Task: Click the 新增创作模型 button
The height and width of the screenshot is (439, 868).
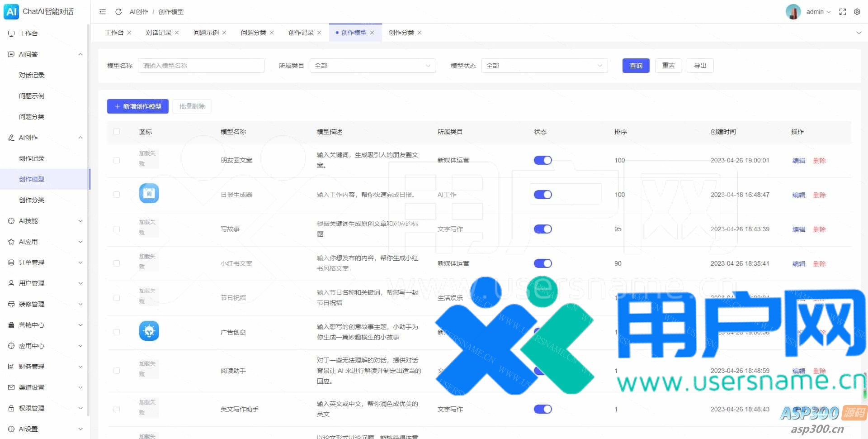Action: tap(138, 106)
